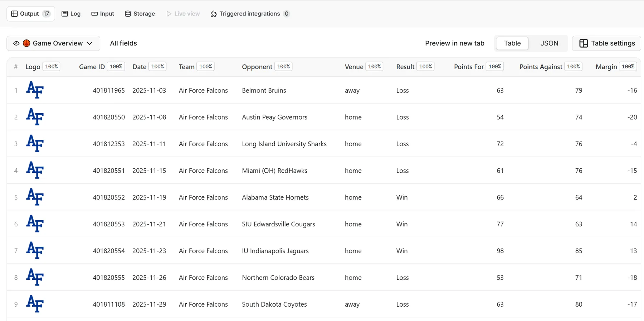Click the Air Force logo in row 2
Image resolution: width=644 pixels, height=321 pixels.
(x=35, y=117)
